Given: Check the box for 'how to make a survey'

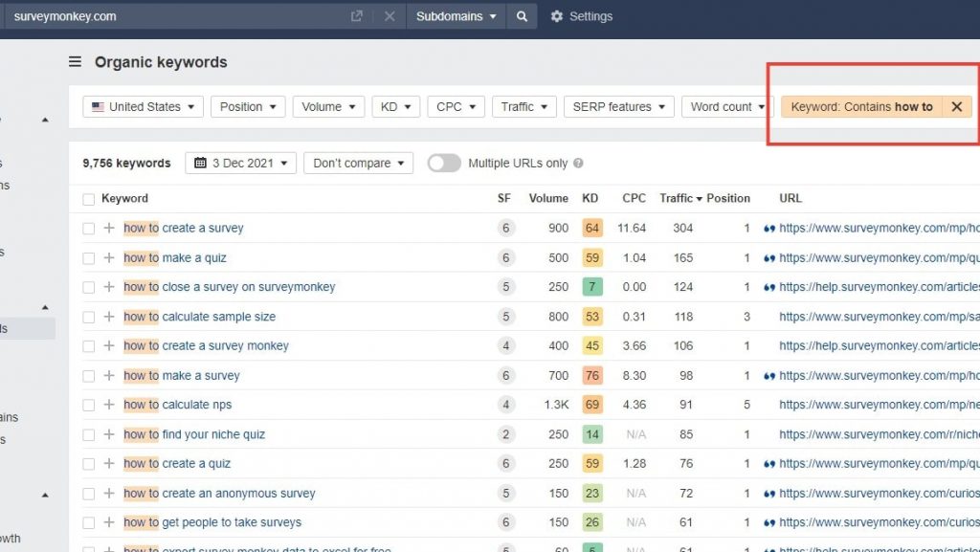Looking at the screenshot, I should (x=89, y=376).
